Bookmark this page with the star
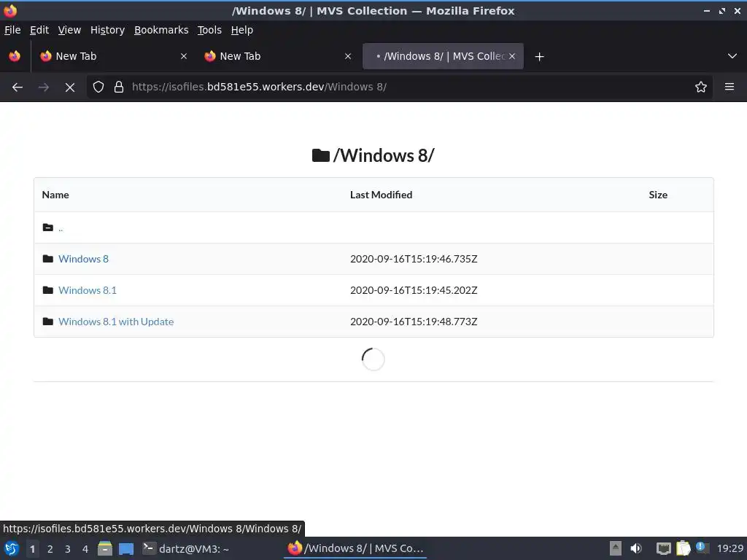The width and height of the screenshot is (747, 560). (700, 87)
